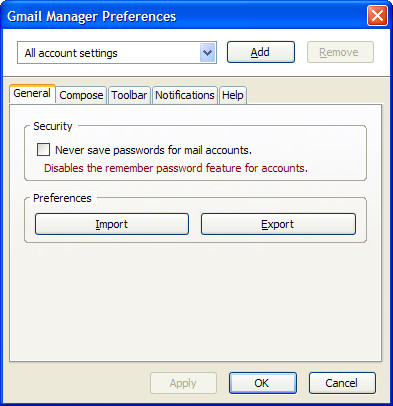Import preferences with the Import button

[x=112, y=224]
